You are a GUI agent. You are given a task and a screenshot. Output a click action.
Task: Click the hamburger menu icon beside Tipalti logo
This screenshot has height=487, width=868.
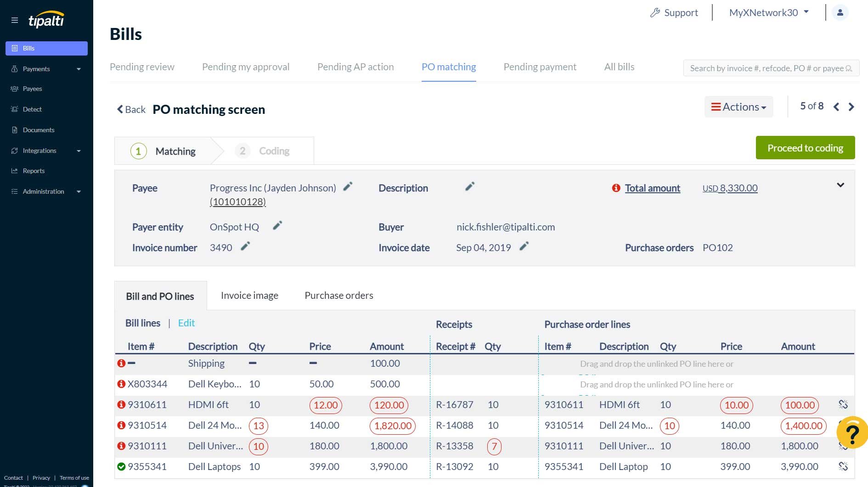(x=15, y=20)
